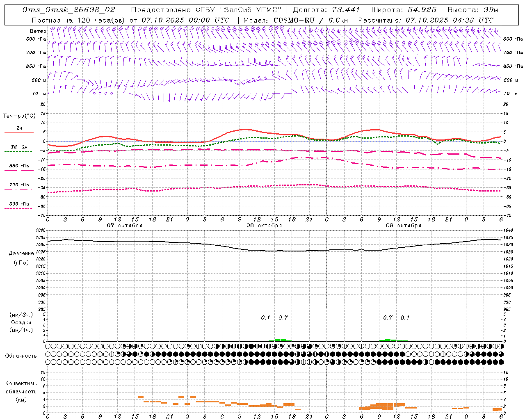Image resolution: width=525 pixels, height=420 pixels.
Task: Select the model name COSMO-RU / 6.6км
Action: (x=311, y=20)
